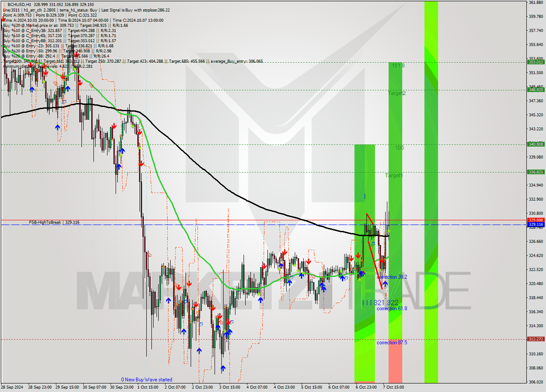Viewport: 546px width, 392px height.
Task: Select the green 340.908 price tag on axis
Action: pos(536,144)
